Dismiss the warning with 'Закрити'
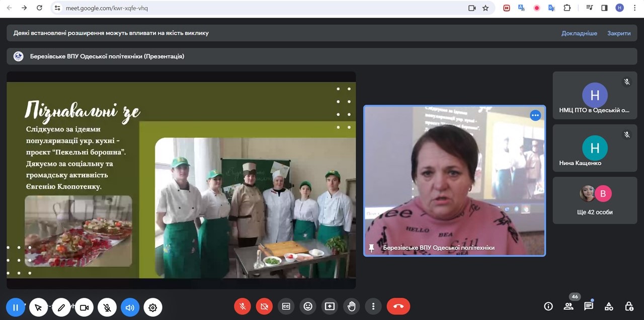This screenshot has width=644, height=320. click(619, 33)
